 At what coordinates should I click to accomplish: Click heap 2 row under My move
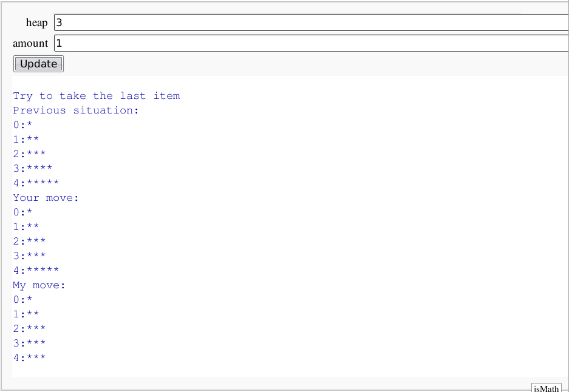click(x=29, y=329)
